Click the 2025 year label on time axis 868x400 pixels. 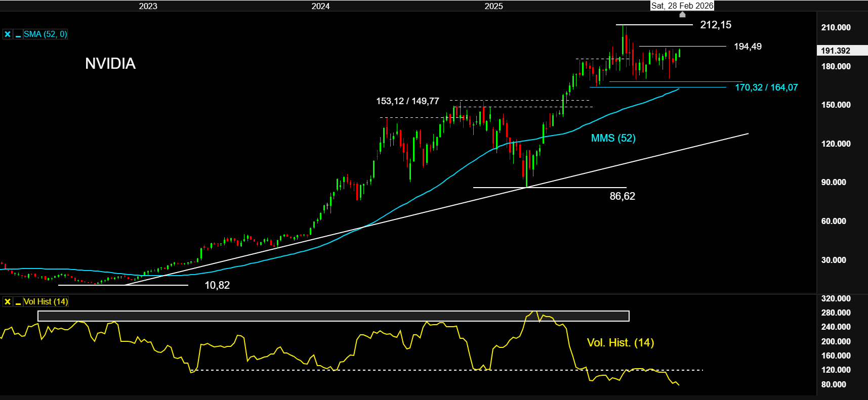coord(493,6)
